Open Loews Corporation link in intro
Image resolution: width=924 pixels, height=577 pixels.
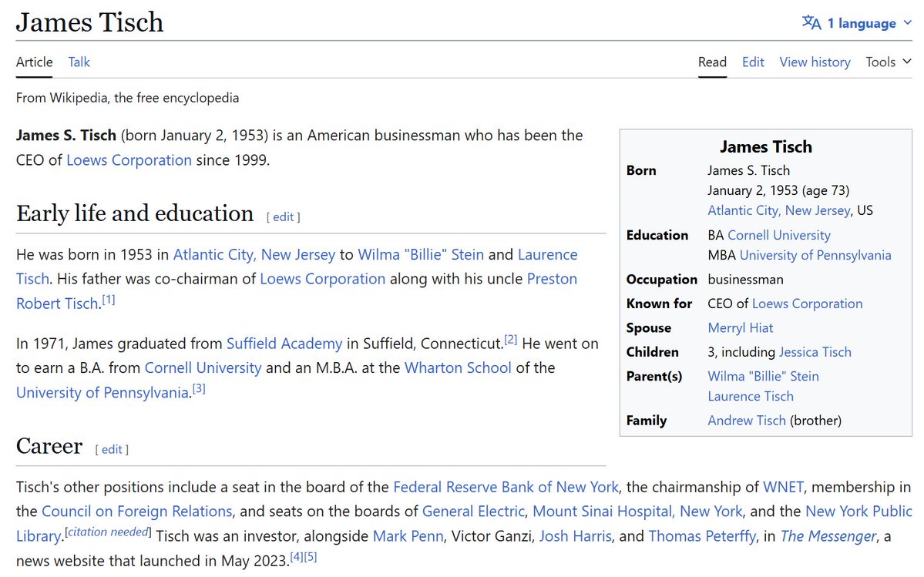click(x=129, y=160)
